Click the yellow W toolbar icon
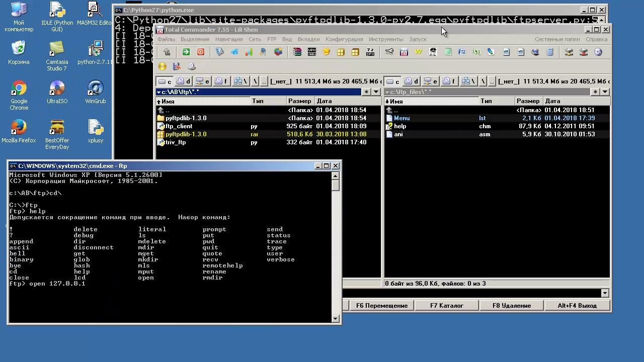The height and width of the screenshot is (362, 644). tap(418, 52)
